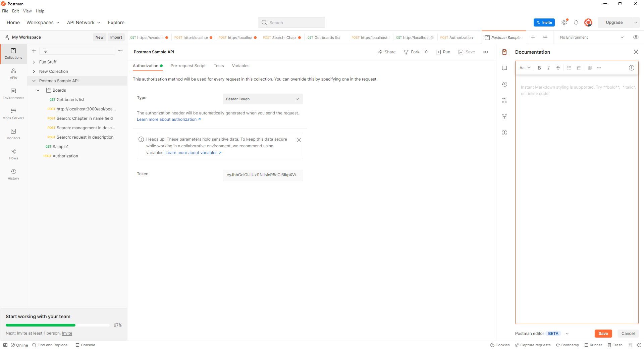The width and height of the screenshot is (644, 349).
Task: Open settings gear icon in header
Action: click(x=565, y=22)
